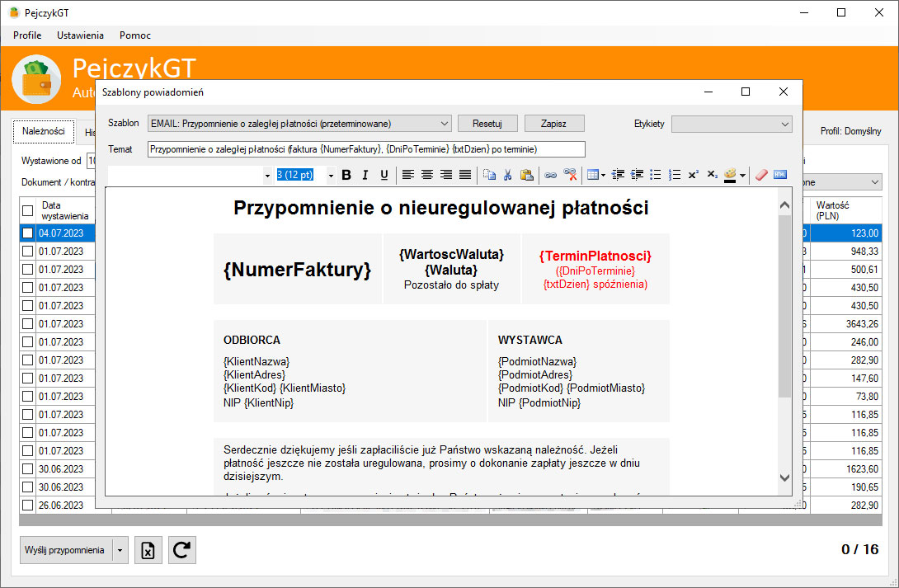Increase indent in the editor

tap(637, 175)
